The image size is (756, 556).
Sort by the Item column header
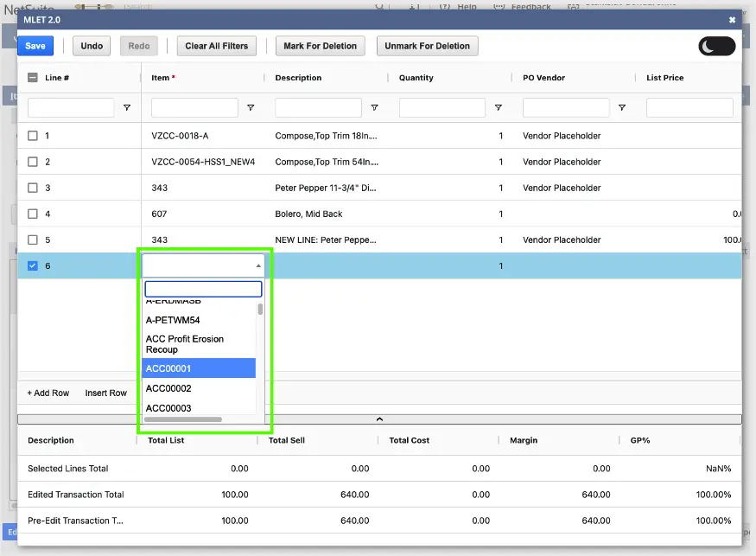tap(163, 78)
